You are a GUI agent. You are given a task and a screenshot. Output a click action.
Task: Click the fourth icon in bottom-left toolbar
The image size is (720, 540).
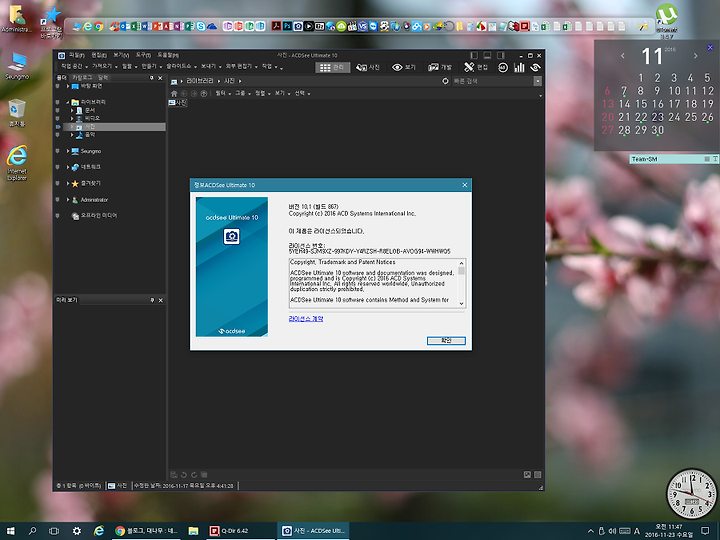click(204, 475)
